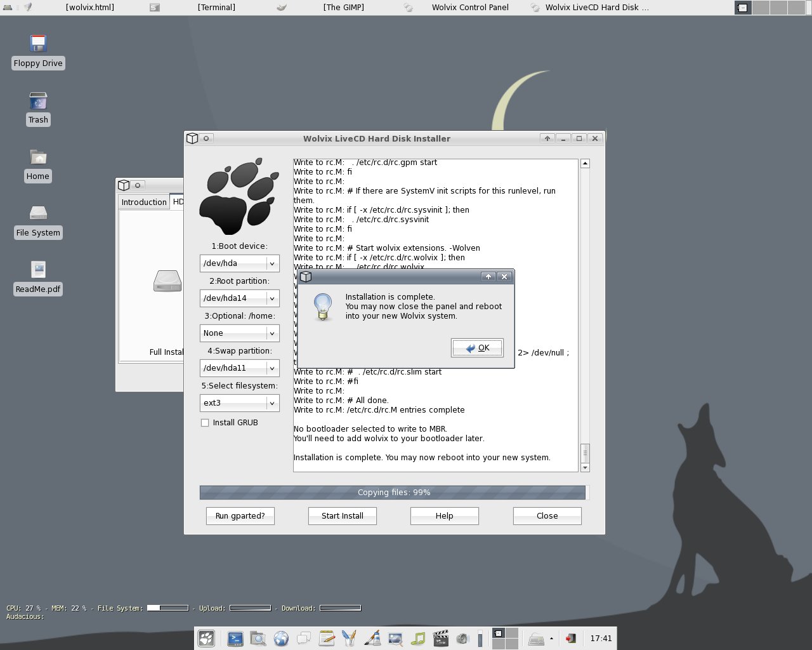This screenshot has width=812, height=650.
Task: Open the Select filesystem ext3 dropdown
Action: click(x=240, y=402)
